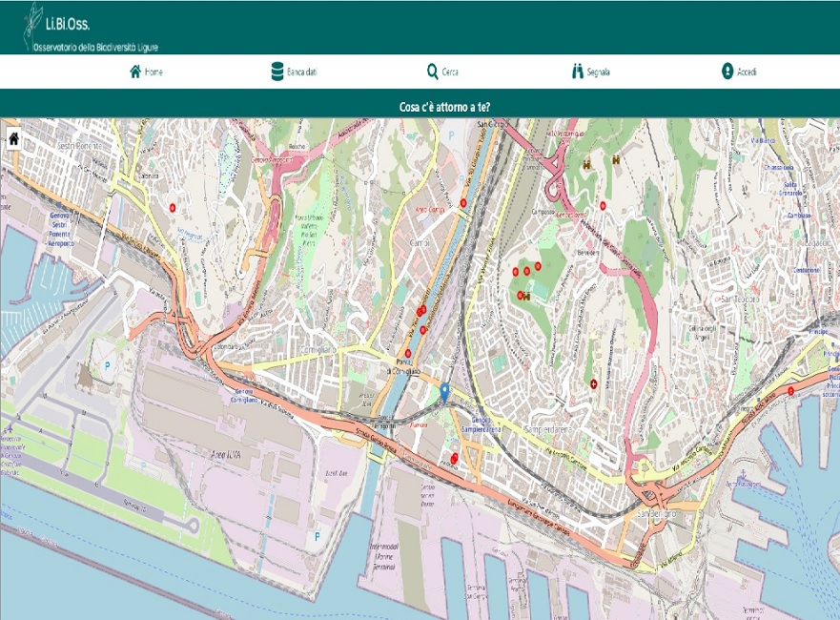This screenshot has width=840, height=620.
Task: Select the red marker beside the park binoculars
Action: coord(520,296)
